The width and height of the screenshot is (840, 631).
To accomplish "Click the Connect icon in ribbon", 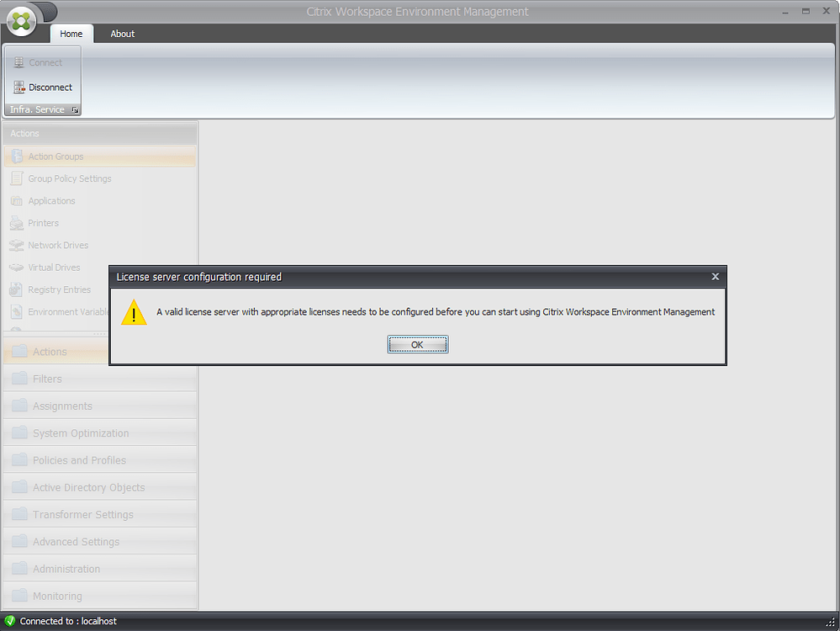I will pos(19,62).
